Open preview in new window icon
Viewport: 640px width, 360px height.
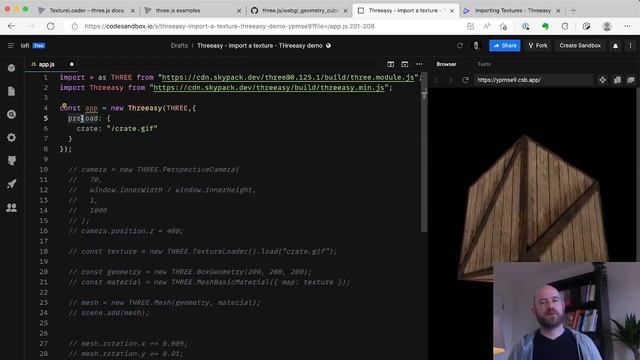tap(631, 80)
